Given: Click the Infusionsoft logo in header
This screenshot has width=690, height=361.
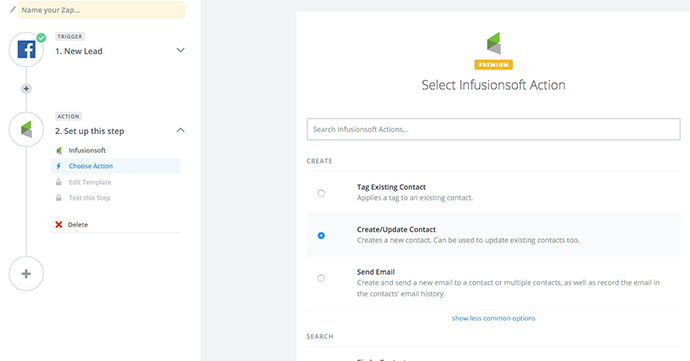Looking at the screenshot, I should point(494,43).
